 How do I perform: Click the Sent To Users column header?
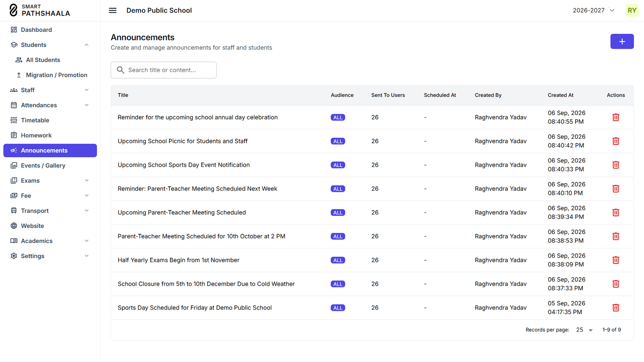[388, 95]
